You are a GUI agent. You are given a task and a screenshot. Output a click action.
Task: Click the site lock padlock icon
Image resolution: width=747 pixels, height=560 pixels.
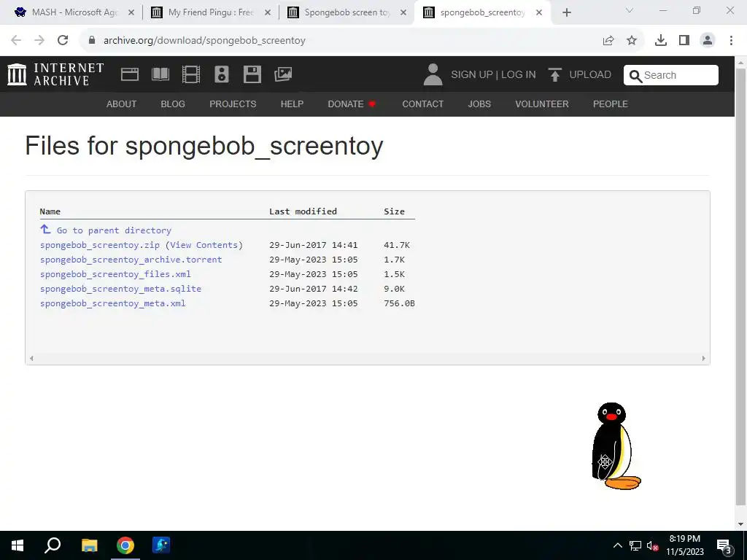pos(92,40)
